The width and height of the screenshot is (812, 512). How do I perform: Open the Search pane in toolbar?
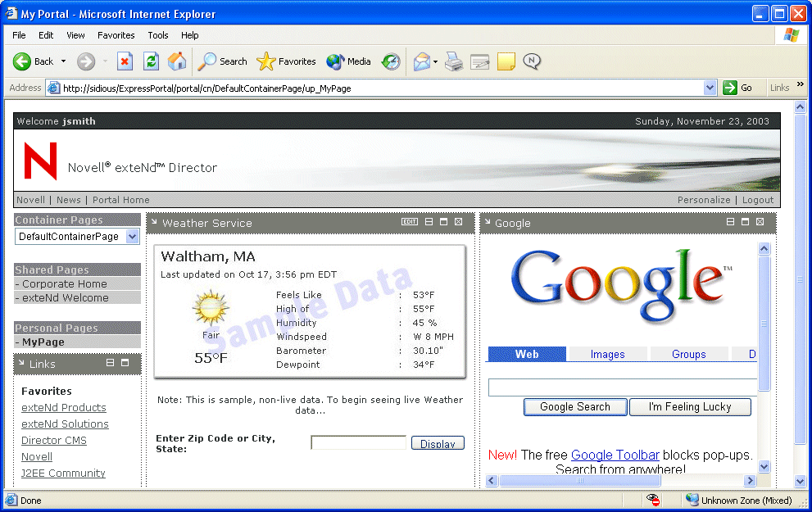[x=223, y=61]
